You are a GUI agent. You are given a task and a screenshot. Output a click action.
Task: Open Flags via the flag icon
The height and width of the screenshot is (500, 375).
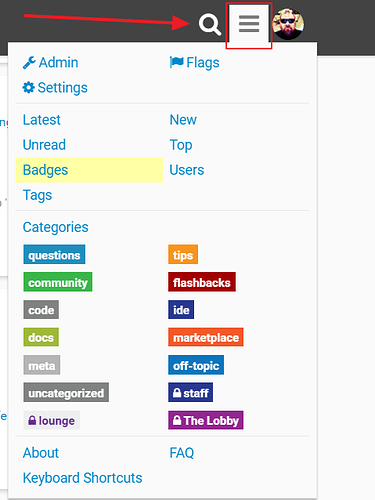click(x=176, y=62)
